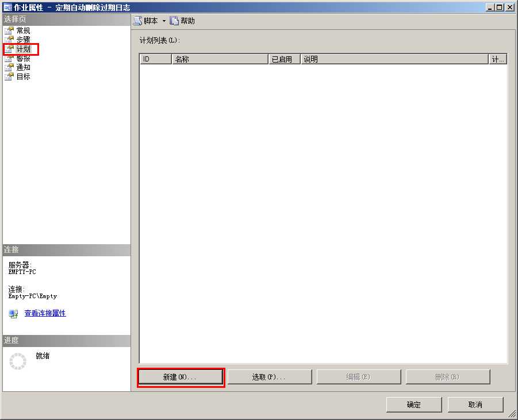Click the 选择页 panel header
The width and height of the screenshot is (518, 420).
click(x=66, y=19)
